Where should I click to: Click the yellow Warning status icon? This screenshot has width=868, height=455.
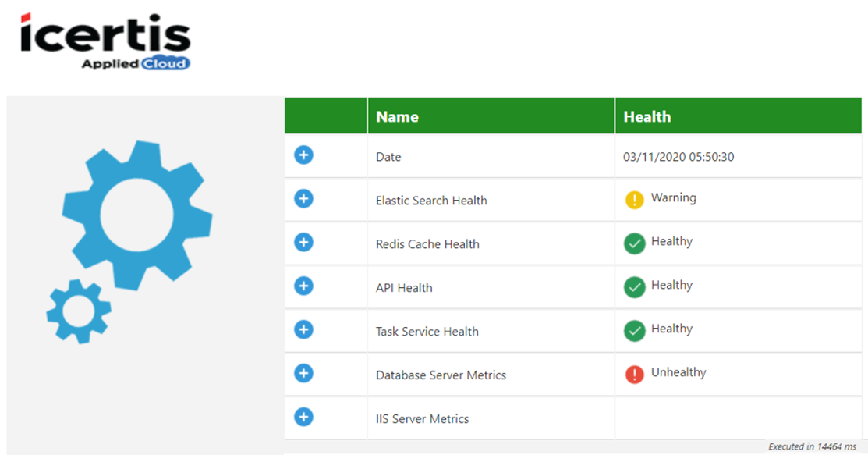(x=635, y=200)
